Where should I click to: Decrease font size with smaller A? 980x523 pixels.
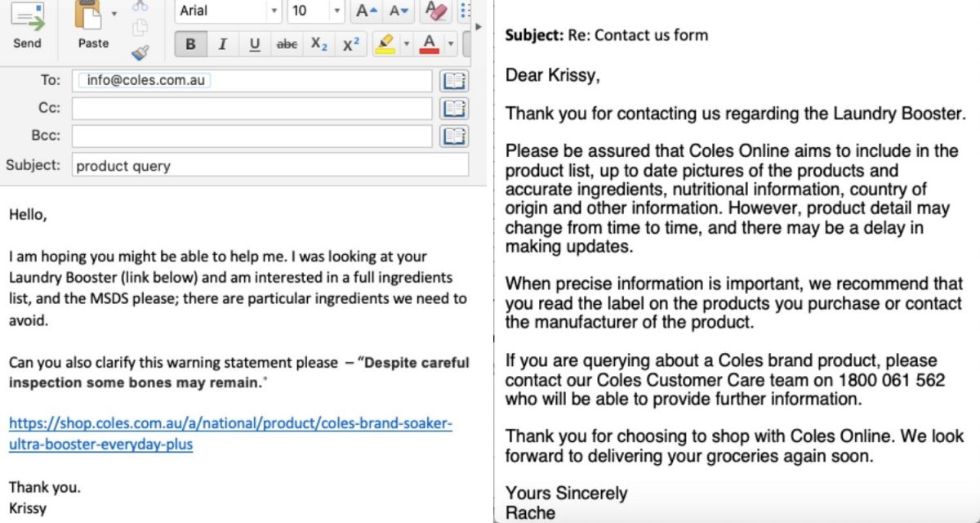pyautogui.click(x=399, y=11)
